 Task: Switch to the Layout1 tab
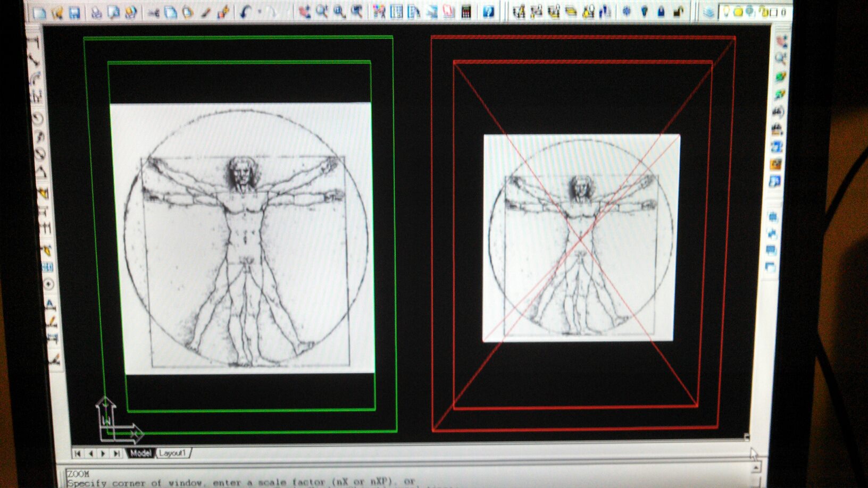pyautogui.click(x=172, y=453)
